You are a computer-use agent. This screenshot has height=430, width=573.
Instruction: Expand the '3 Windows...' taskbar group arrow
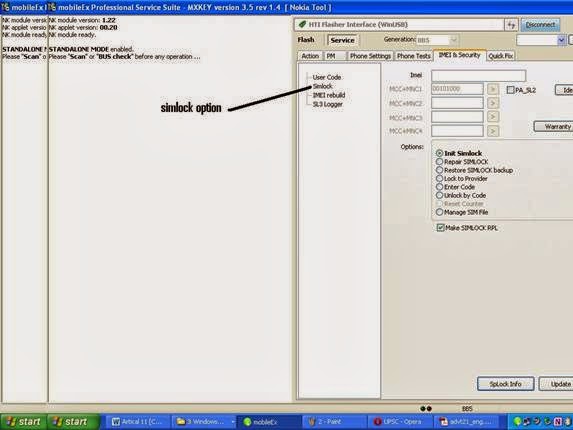tap(233, 422)
